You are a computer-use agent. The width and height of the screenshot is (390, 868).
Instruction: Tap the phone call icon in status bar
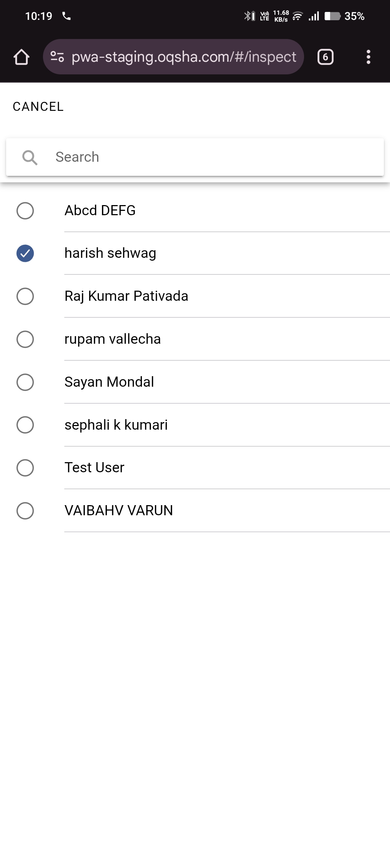pyautogui.click(x=66, y=16)
